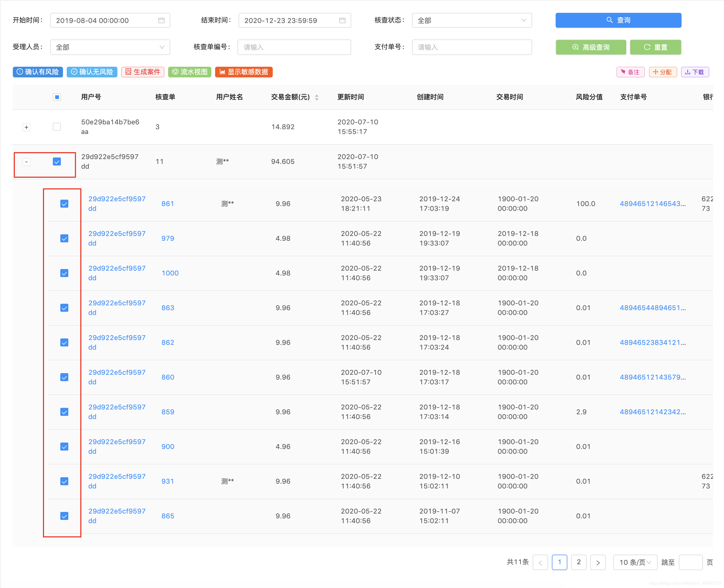Open the 10 条/页 page size dropdown
The image size is (724, 588).
(635, 562)
